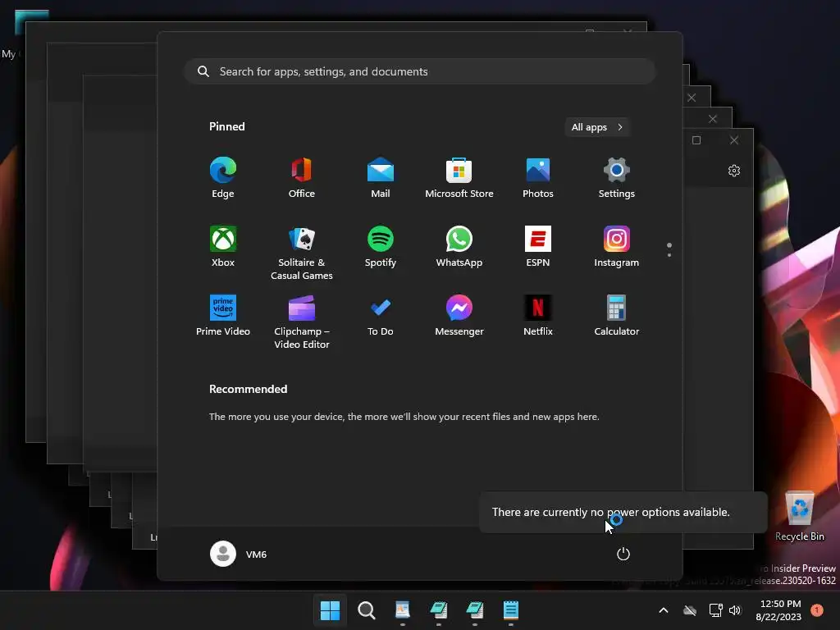Launch Prime Video
Image resolution: width=840 pixels, height=630 pixels.
(223, 316)
